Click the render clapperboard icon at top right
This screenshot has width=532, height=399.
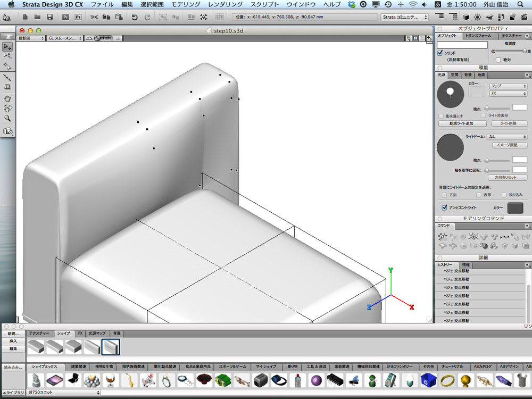click(x=525, y=16)
